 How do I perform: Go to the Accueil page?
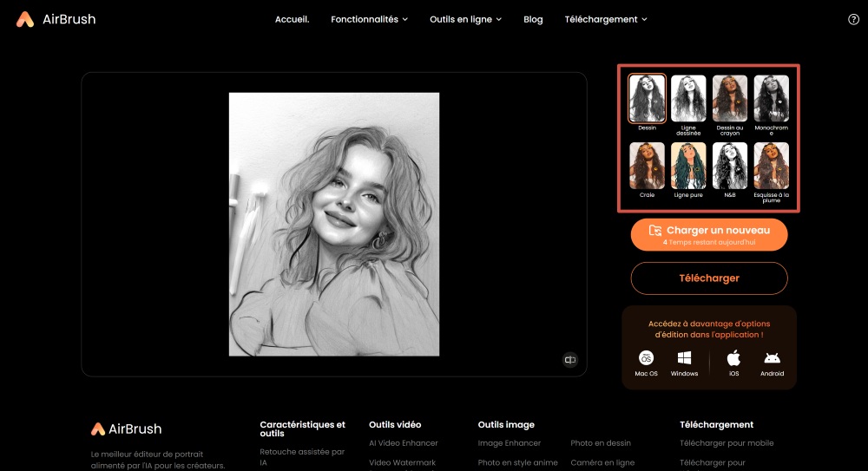292,19
